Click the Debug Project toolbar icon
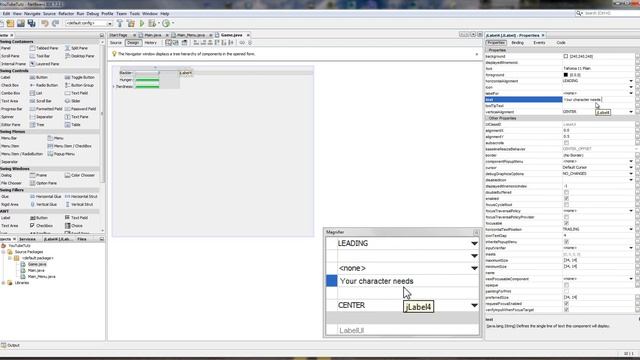The height and width of the screenshot is (360, 640). [x=152, y=24]
